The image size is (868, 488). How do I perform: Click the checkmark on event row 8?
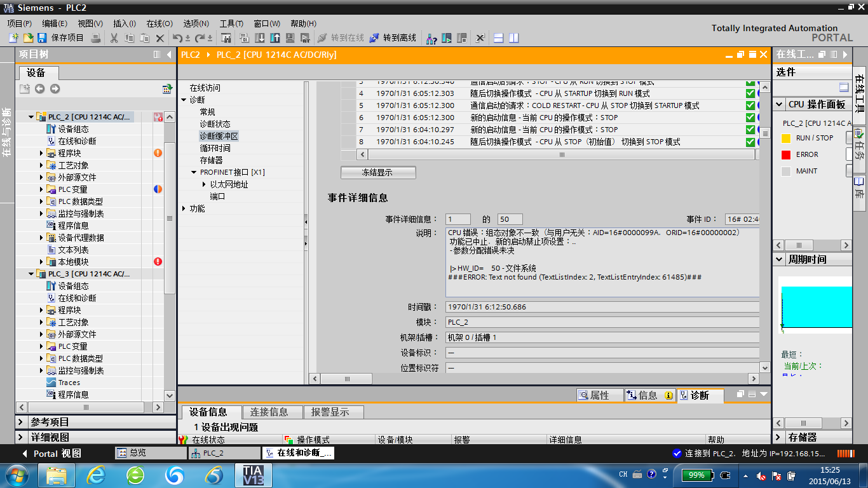750,142
